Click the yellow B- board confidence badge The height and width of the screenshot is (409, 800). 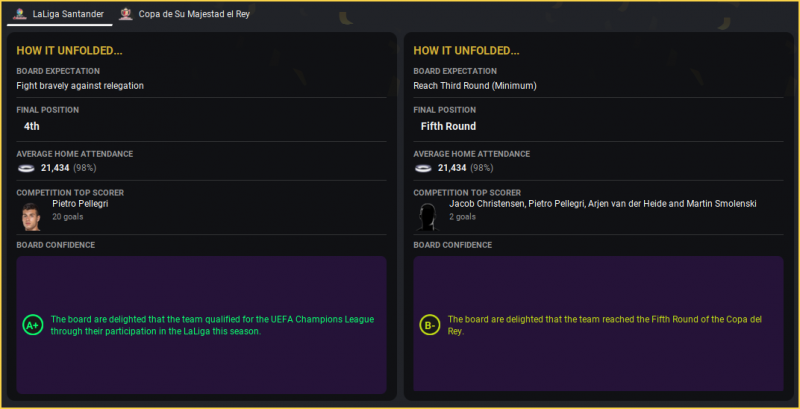(x=430, y=325)
